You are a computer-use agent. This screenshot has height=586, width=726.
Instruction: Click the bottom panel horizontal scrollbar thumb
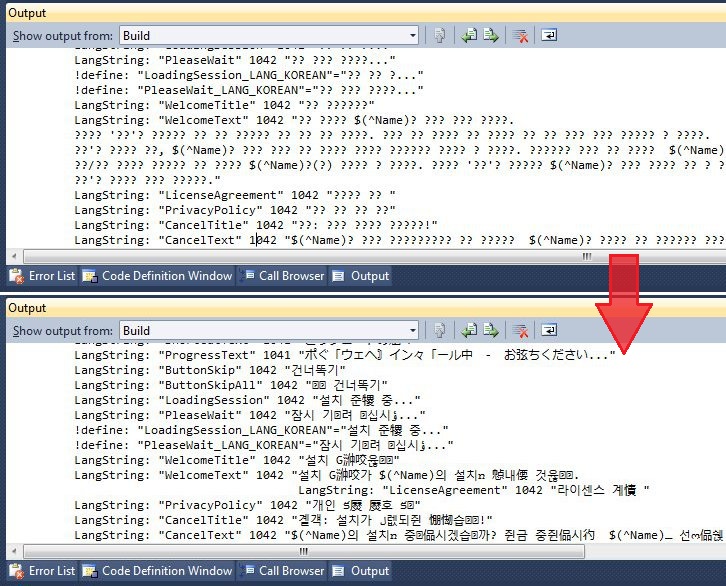tap(304, 551)
